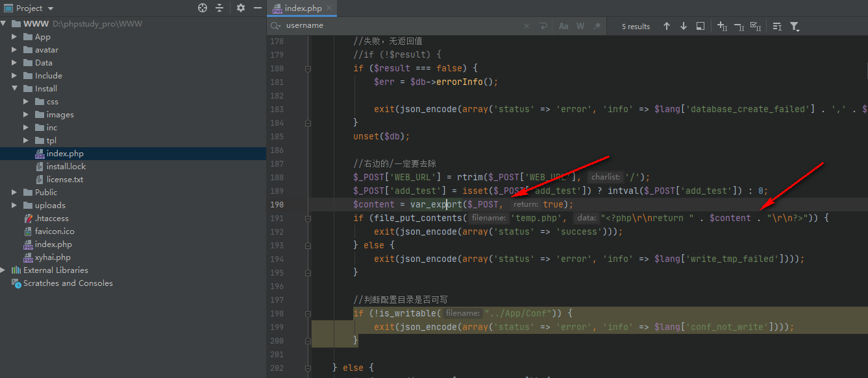Expand the Data folder
Image resolution: width=868 pixels, height=378 pixels.
pyautogui.click(x=14, y=63)
